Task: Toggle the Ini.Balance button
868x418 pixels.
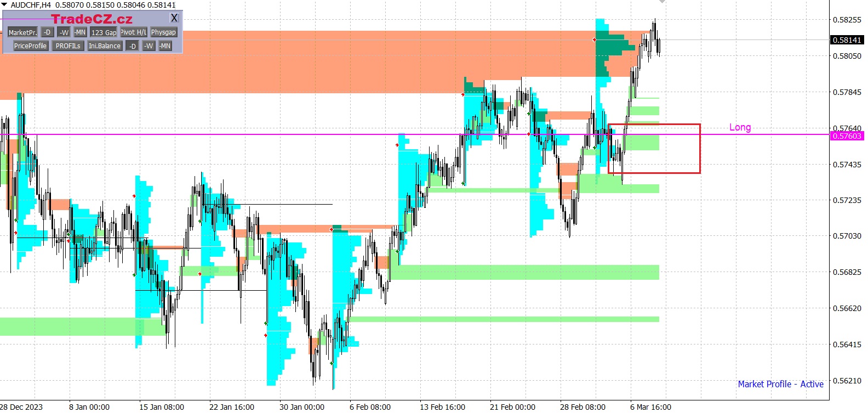Action: coord(105,46)
